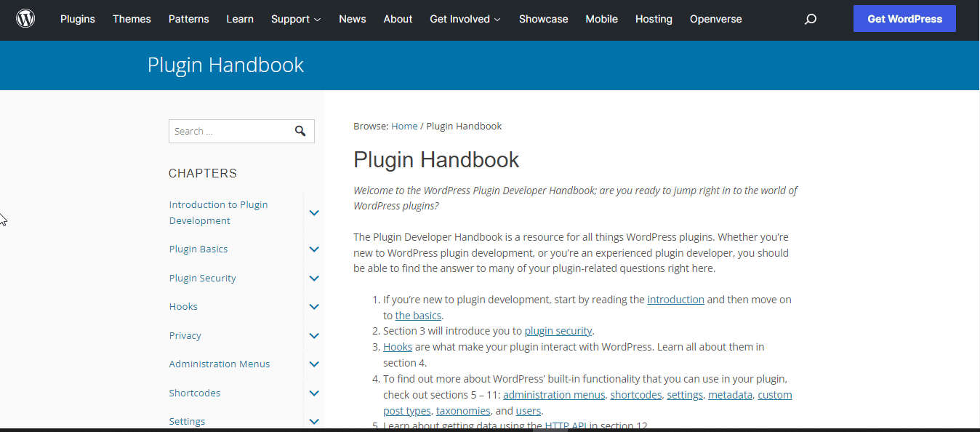
Task: Open Introduction to Plugin Development chapter
Action: [219, 212]
